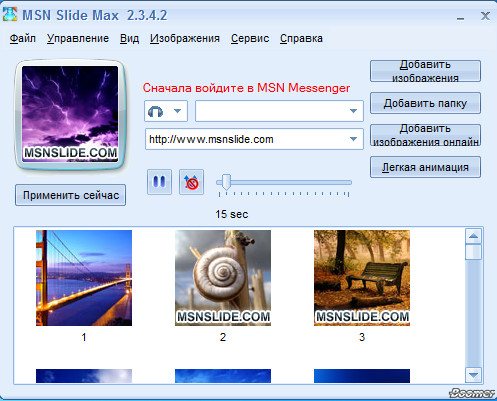
Task: Click the red no-symbol icon button
Action: click(x=191, y=182)
